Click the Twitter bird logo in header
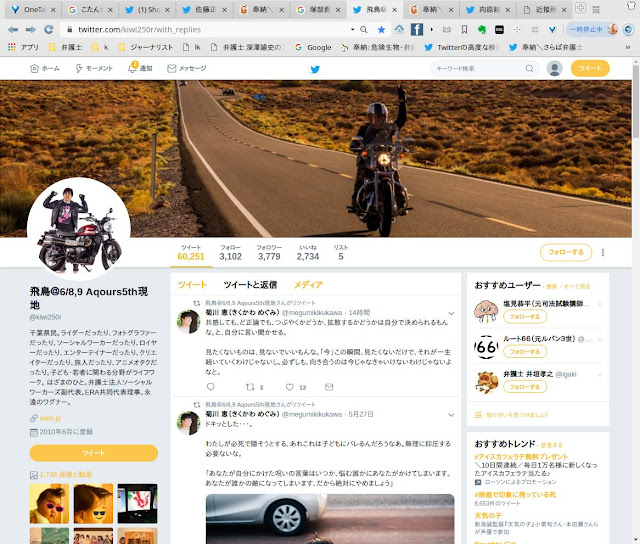640x544 pixels. point(315,69)
